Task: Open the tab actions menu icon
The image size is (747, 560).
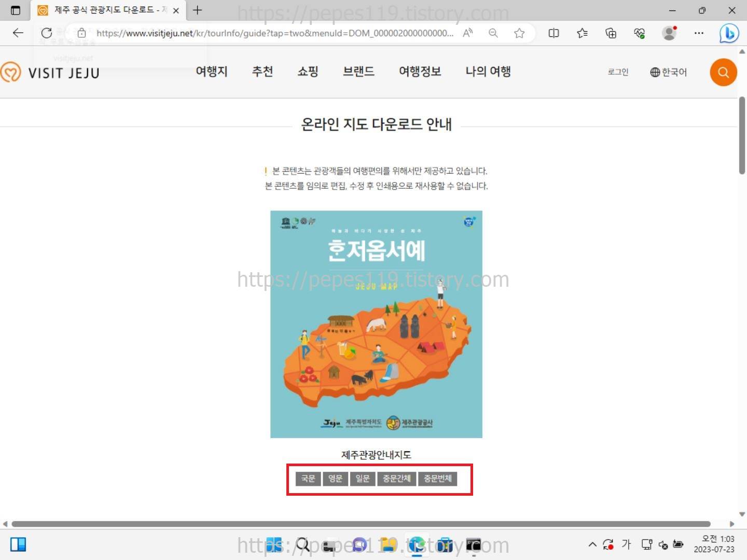Action: point(16,10)
